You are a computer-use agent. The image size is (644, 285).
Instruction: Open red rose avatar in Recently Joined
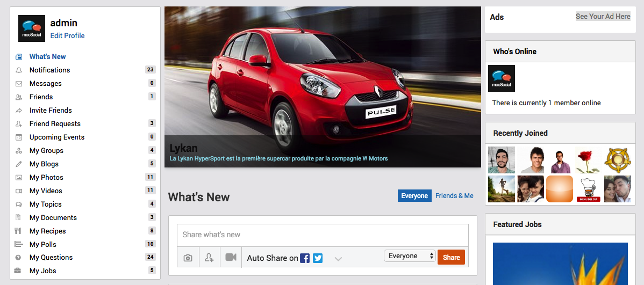[588, 160]
